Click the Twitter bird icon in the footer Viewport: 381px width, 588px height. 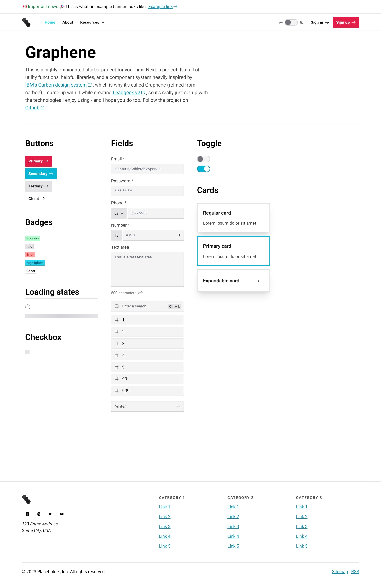[x=50, y=514]
